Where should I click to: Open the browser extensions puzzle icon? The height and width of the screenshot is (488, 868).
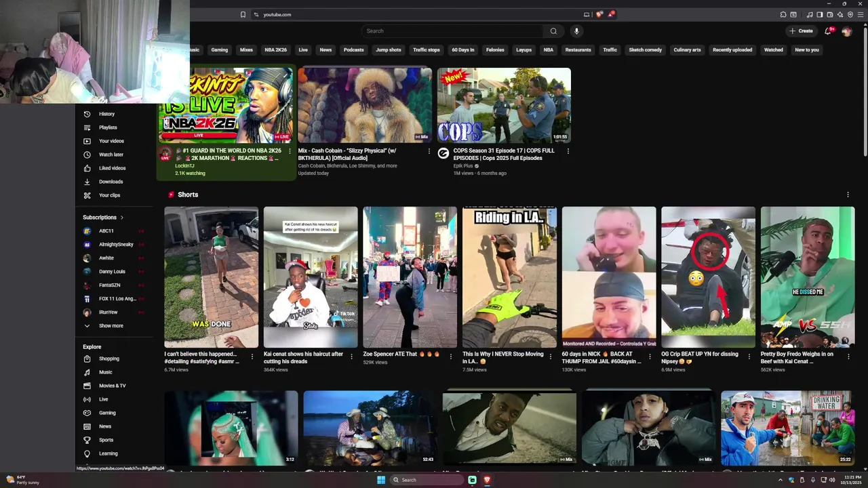(783, 14)
